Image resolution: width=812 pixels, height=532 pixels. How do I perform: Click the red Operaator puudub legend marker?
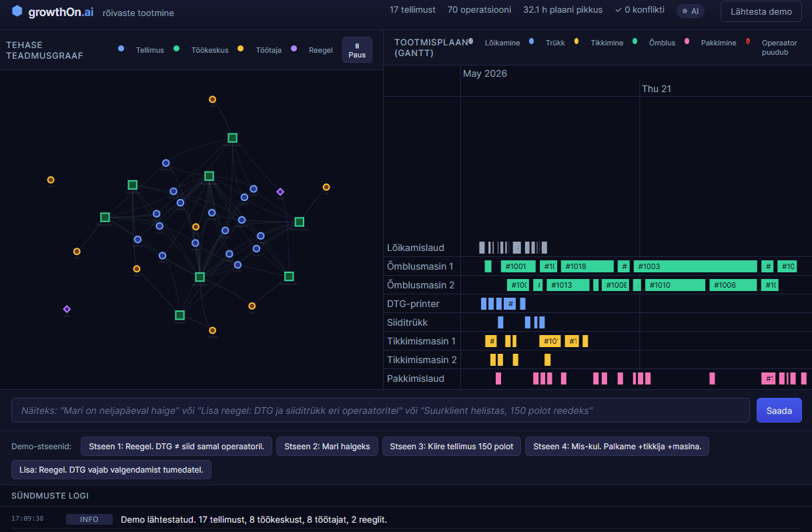coord(748,41)
